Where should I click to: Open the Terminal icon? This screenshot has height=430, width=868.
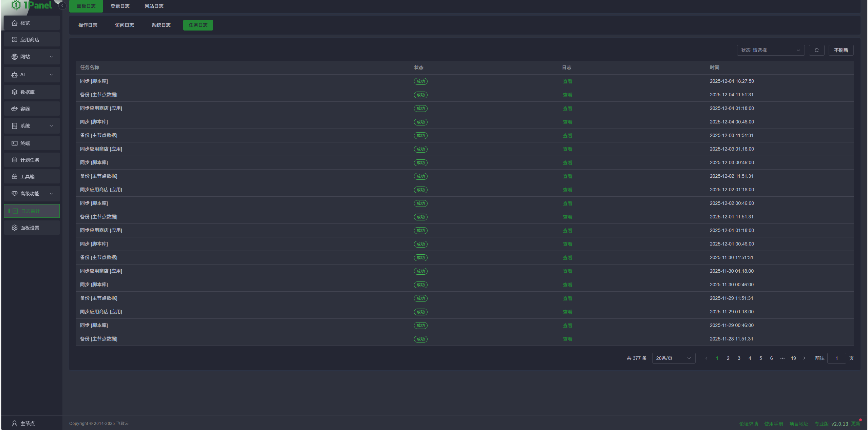point(15,143)
